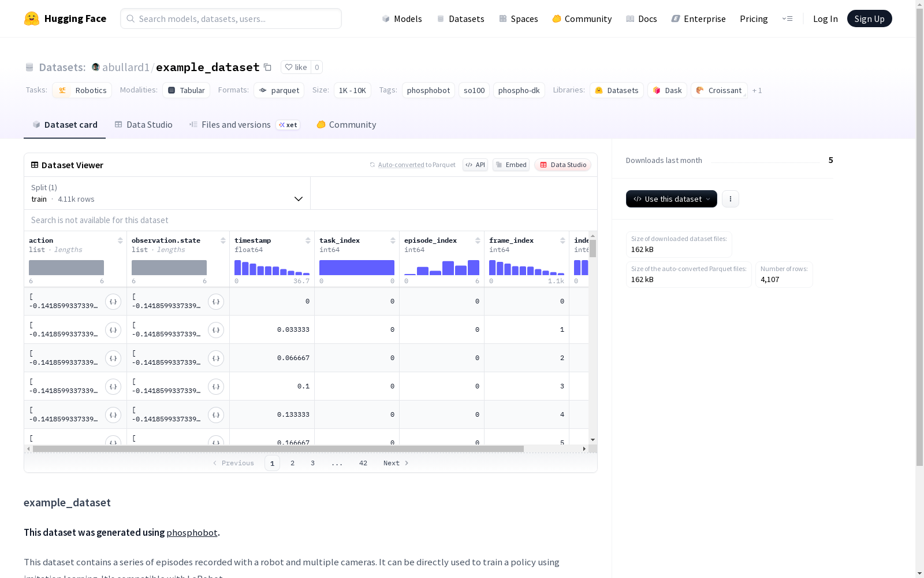This screenshot has width=924, height=578.
Task: Expand the Use this dataset dropdown
Action: click(x=672, y=199)
